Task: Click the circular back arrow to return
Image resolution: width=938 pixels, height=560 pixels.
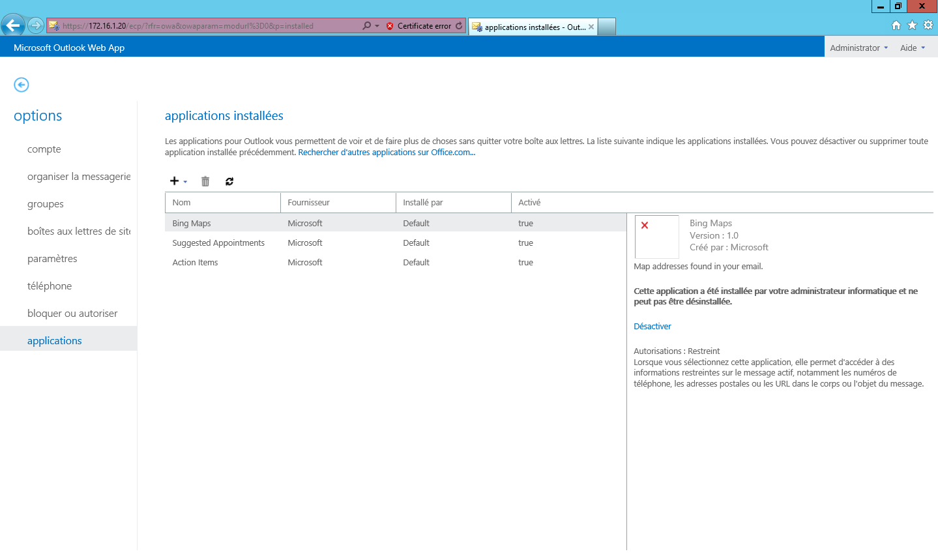Action: click(22, 85)
